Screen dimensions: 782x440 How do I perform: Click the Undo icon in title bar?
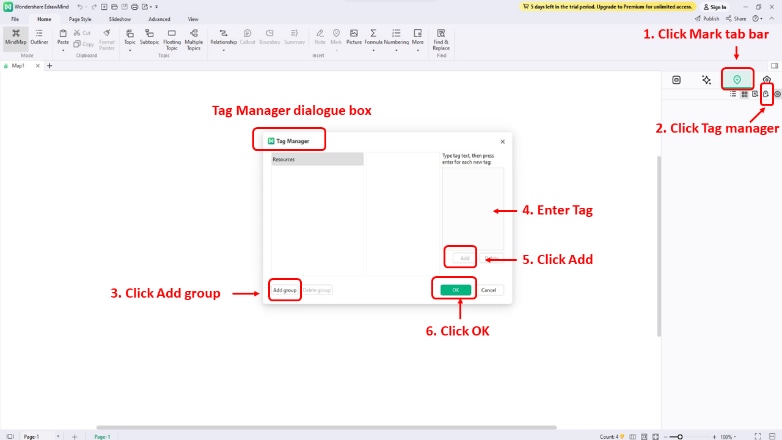pyautogui.click(x=80, y=7)
